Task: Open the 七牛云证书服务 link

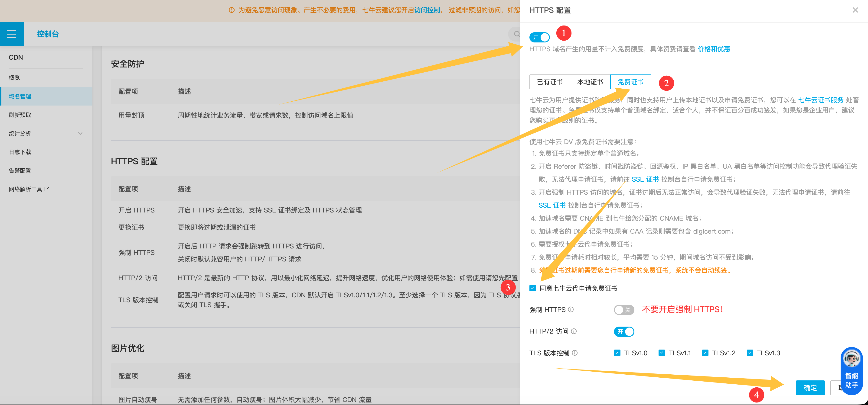Action: click(821, 100)
